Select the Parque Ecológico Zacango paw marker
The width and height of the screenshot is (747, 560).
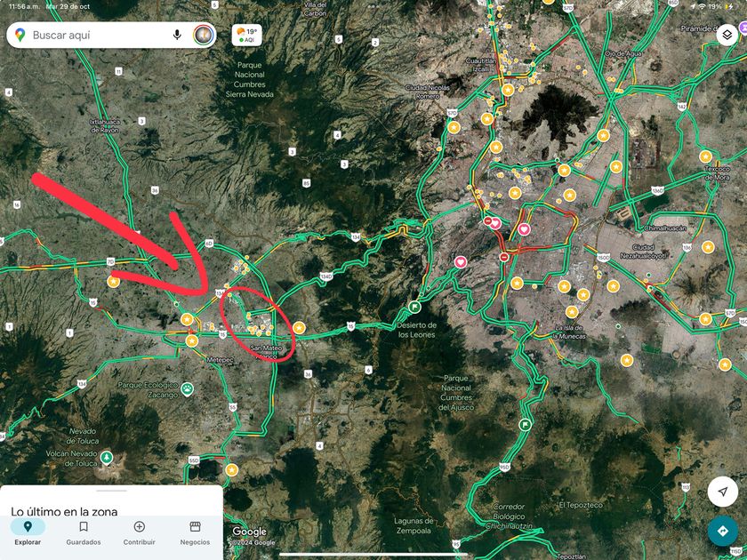pyautogui.click(x=188, y=389)
